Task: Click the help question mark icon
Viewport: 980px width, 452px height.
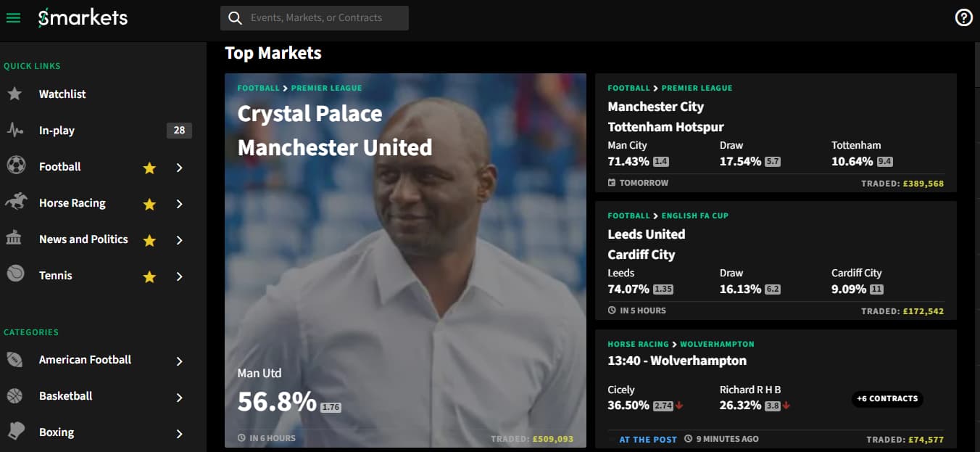Action: [x=963, y=17]
